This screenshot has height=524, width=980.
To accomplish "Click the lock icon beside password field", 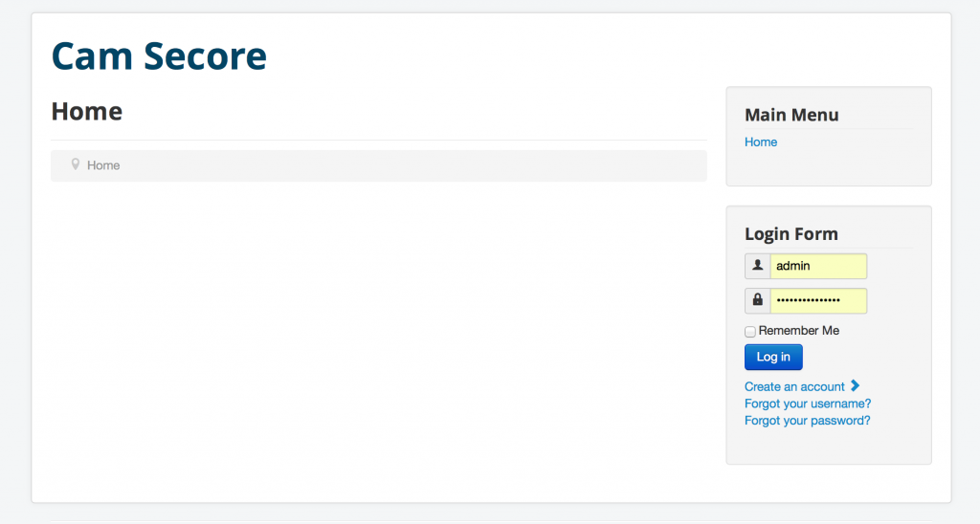I will 758,300.
